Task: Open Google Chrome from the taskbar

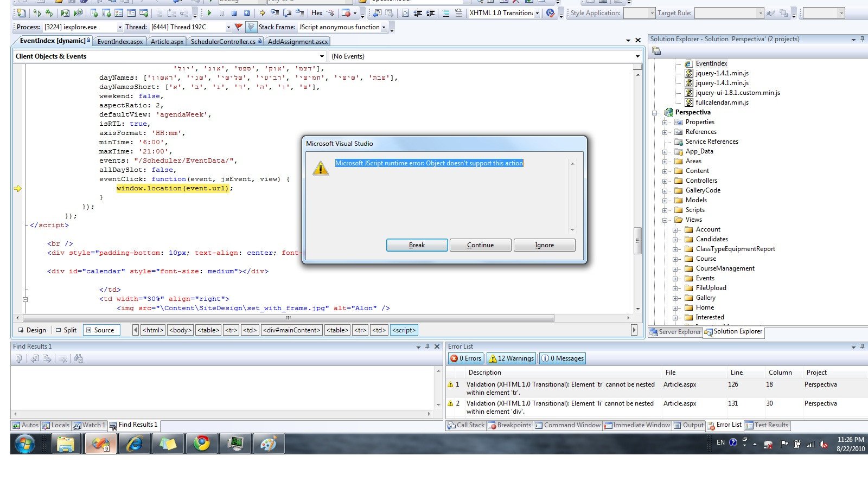Action: [x=202, y=444]
